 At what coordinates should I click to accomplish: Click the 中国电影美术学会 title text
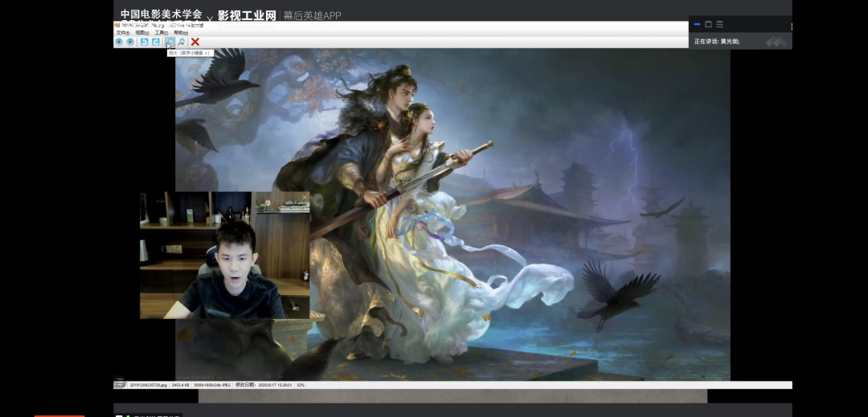[x=161, y=14]
